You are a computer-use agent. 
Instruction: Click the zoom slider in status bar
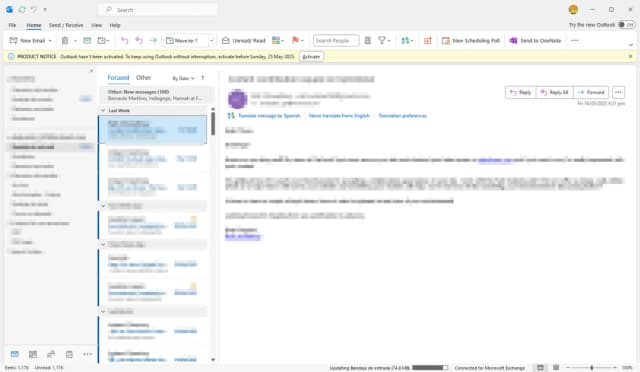(591, 368)
